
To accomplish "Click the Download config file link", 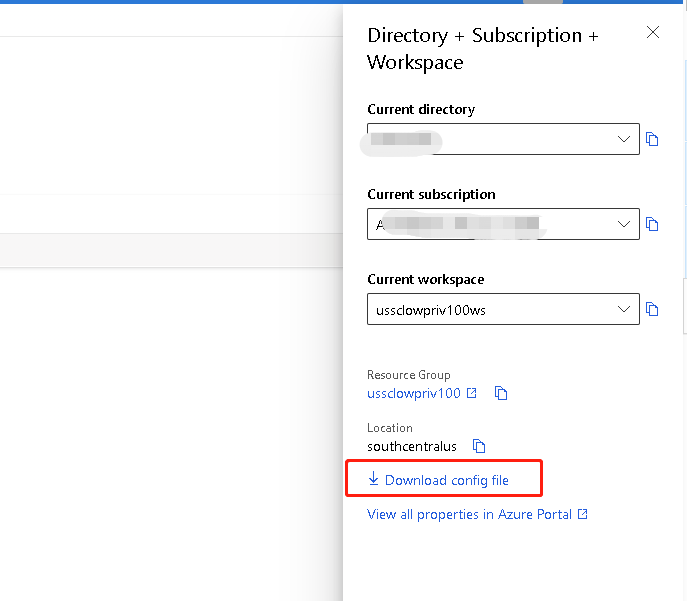I will 446,481.
